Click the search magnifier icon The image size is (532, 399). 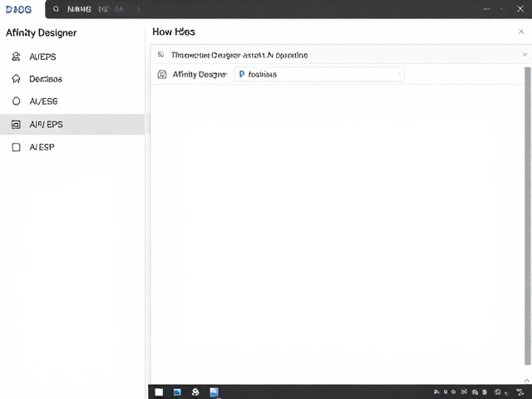coord(56,9)
